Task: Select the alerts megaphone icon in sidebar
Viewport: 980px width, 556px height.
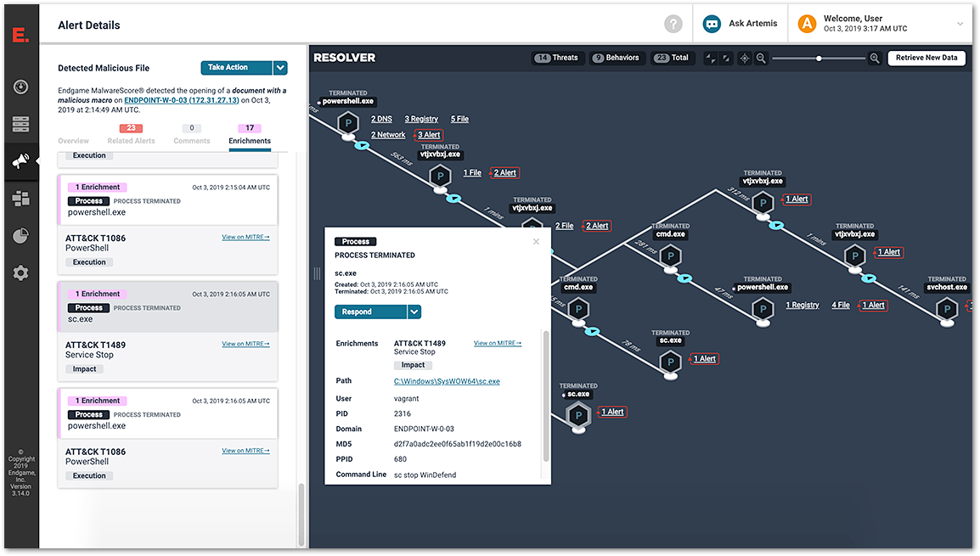Action: [20, 160]
